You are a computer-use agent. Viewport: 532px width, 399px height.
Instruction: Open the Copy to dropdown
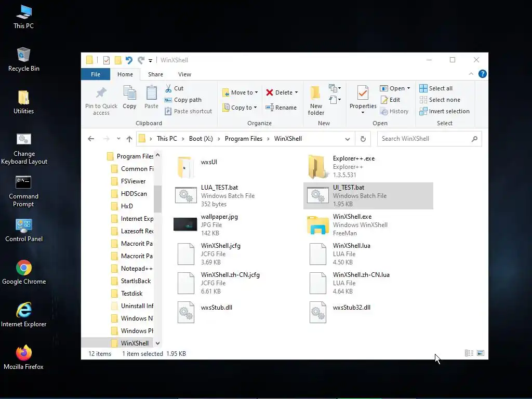pyautogui.click(x=240, y=108)
